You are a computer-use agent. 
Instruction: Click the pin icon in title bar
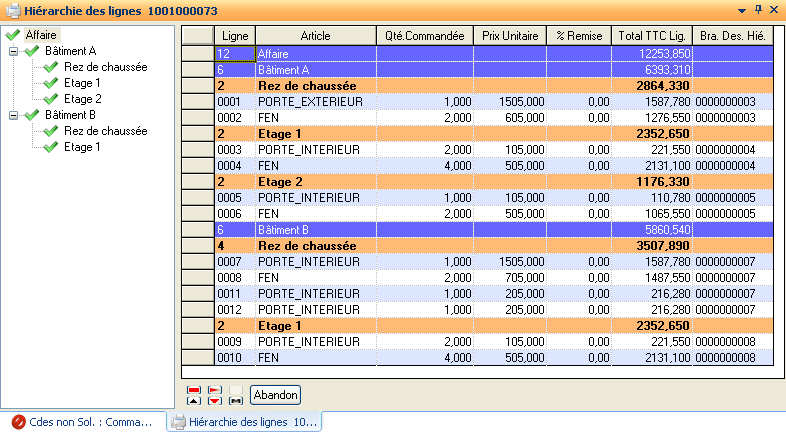(x=758, y=9)
